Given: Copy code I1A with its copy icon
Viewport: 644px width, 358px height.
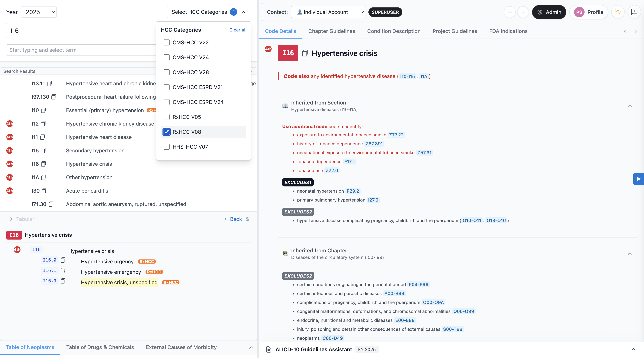Looking at the screenshot, I should tap(44, 177).
